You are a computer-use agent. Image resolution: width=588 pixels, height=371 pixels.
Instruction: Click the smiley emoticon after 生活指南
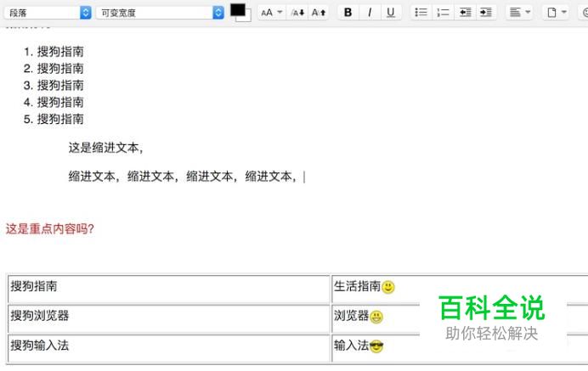click(388, 287)
